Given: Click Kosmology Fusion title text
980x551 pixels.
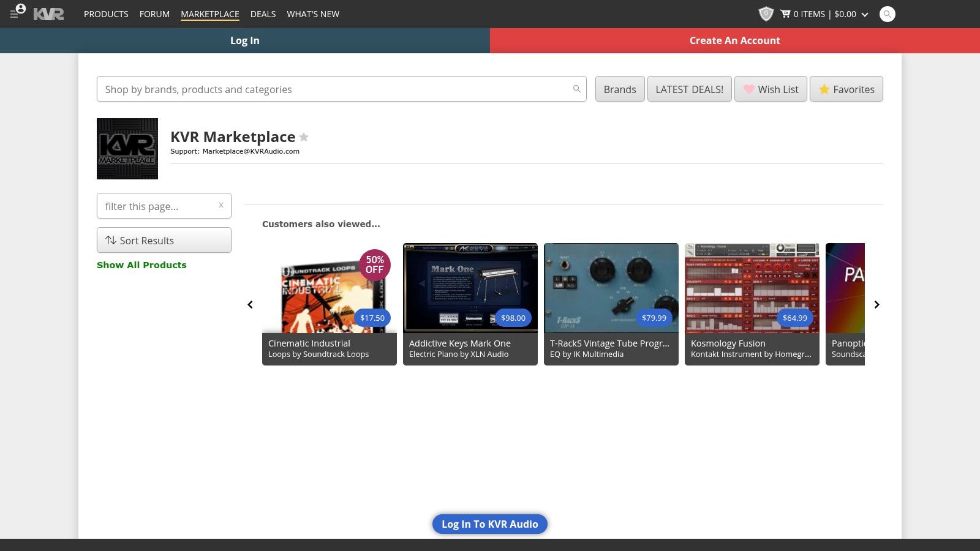Looking at the screenshot, I should tap(728, 343).
